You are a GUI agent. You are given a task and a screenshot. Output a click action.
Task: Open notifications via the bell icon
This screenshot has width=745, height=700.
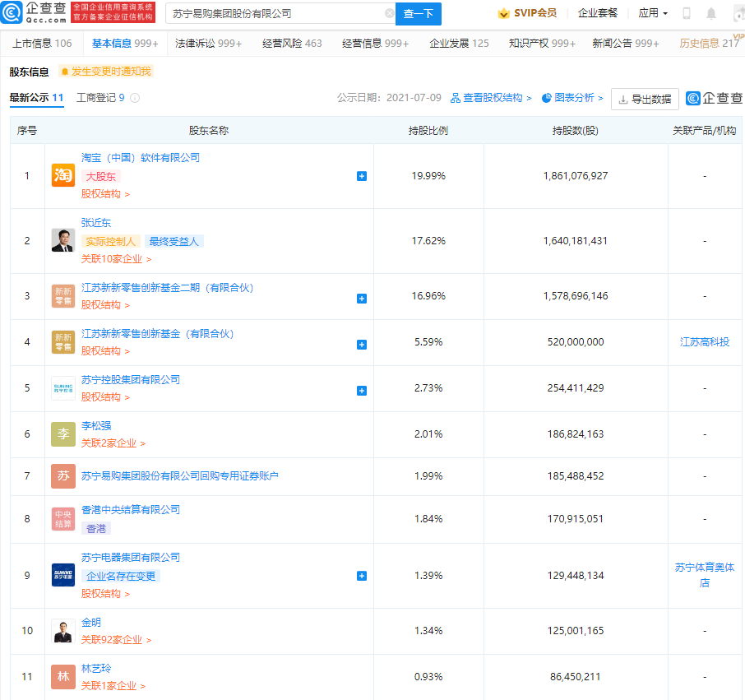coord(711,14)
